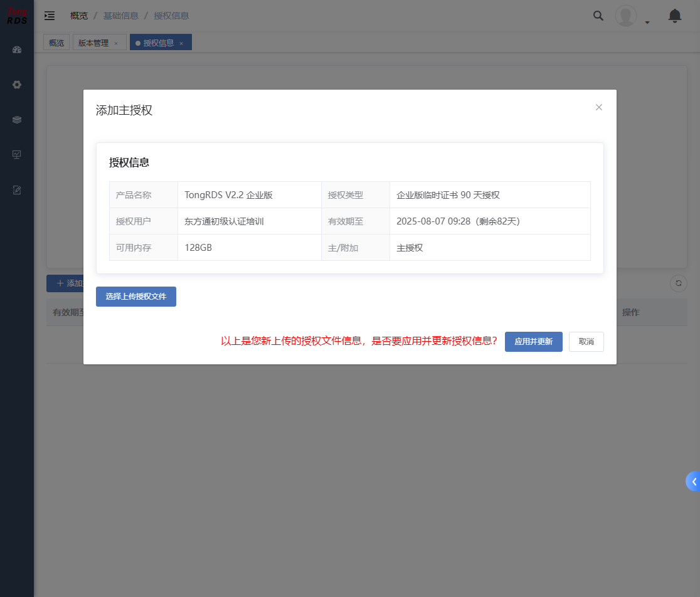Click the TongRDS logo

coord(17,16)
